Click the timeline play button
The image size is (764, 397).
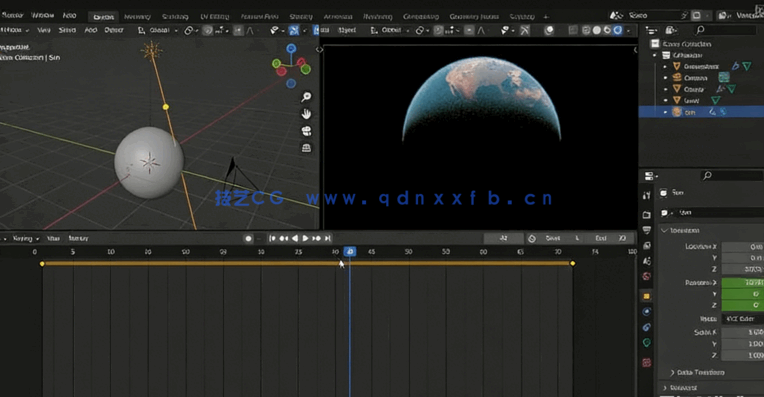click(x=306, y=238)
